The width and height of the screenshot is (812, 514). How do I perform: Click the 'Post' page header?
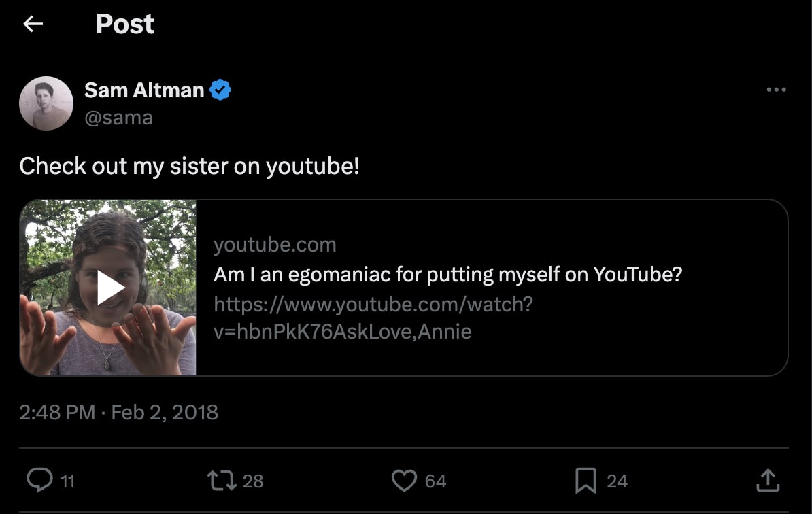coord(125,24)
